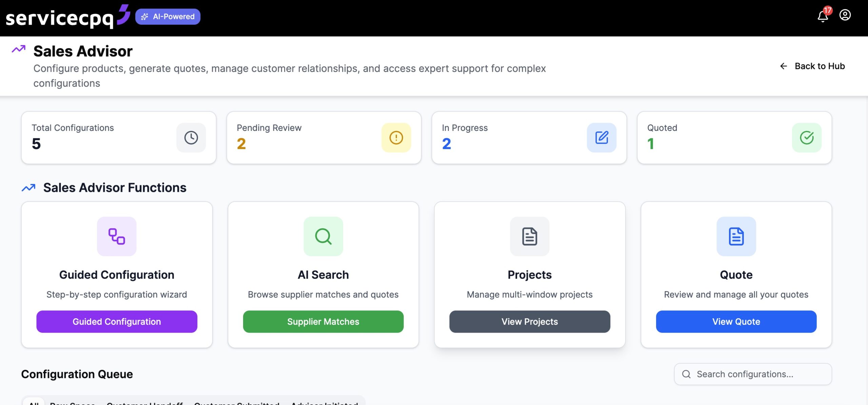
Task: Select the Raw Specs filter tab
Action: coord(73,403)
